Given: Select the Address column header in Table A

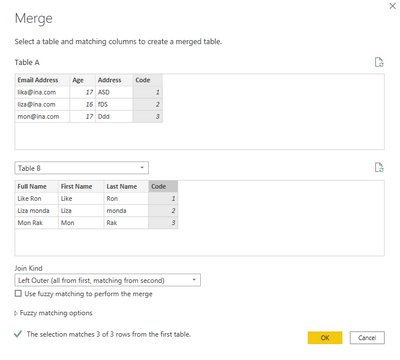Looking at the screenshot, I should [114, 80].
